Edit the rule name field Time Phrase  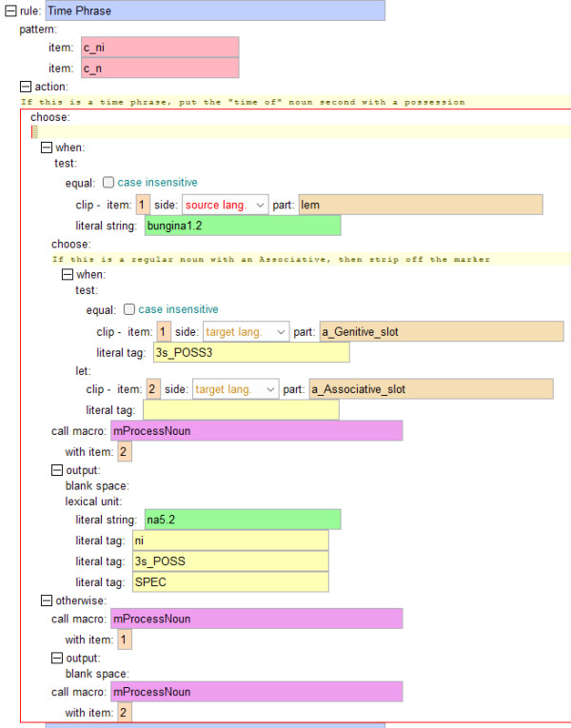(215, 10)
